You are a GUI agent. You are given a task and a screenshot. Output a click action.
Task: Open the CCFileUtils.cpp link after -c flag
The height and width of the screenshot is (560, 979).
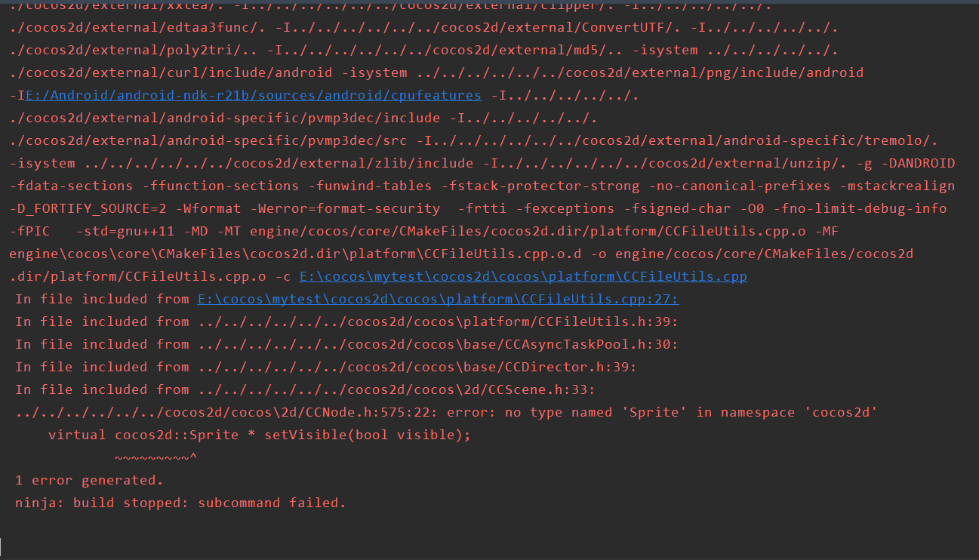523,276
